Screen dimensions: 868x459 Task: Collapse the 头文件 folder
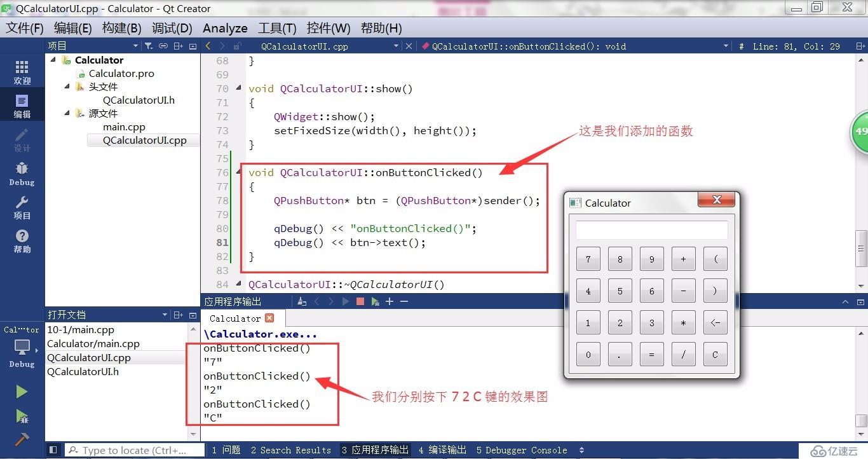(67, 86)
